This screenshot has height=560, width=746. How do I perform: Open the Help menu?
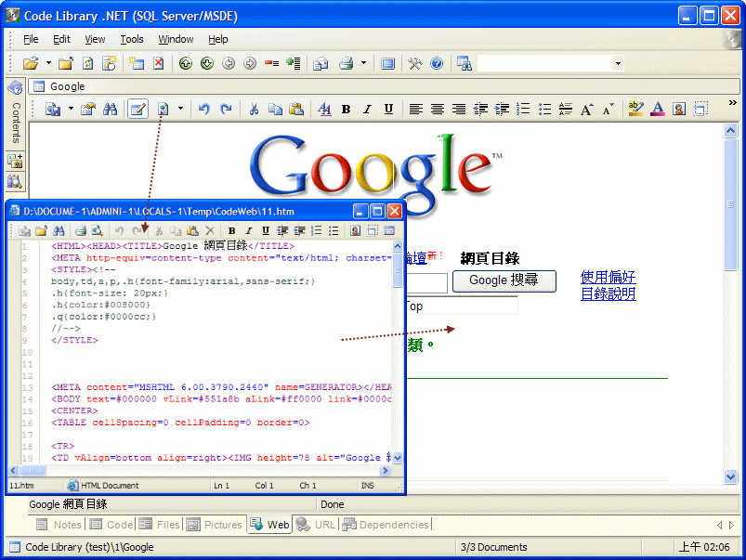click(x=218, y=39)
